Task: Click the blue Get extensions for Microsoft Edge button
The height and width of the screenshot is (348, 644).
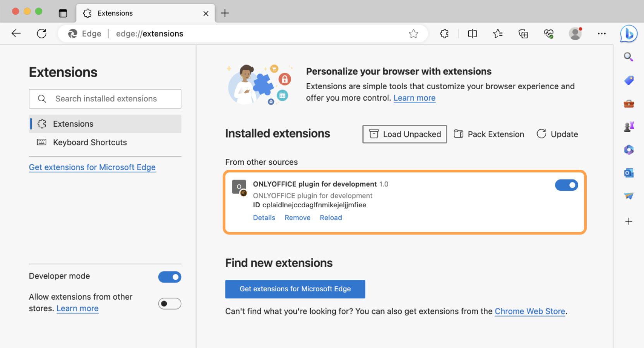Action: [295, 289]
